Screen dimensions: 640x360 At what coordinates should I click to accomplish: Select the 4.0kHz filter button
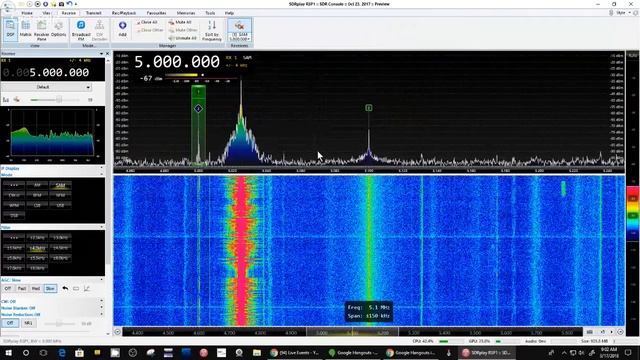37,248
